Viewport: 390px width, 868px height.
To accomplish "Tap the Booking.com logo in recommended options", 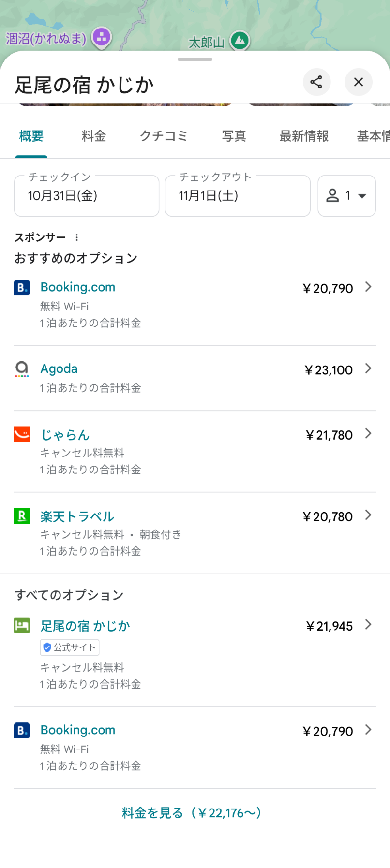I will click(x=22, y=288).
